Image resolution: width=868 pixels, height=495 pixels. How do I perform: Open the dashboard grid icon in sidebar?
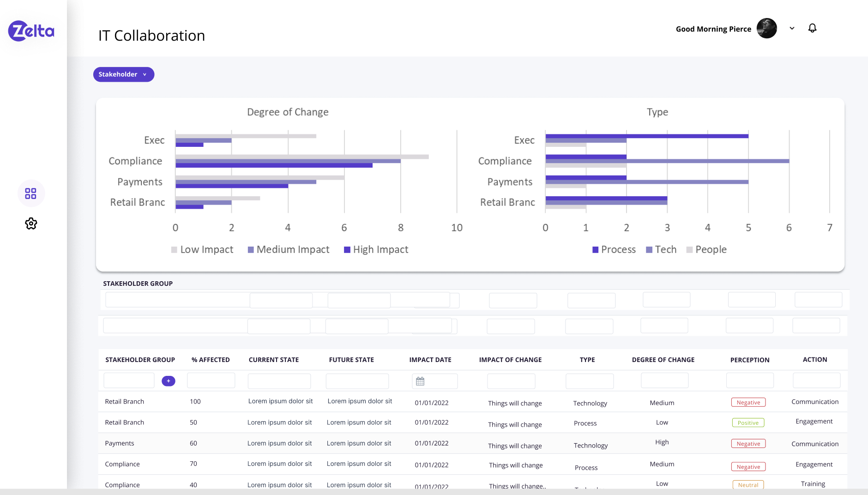(x=31, y=193)
